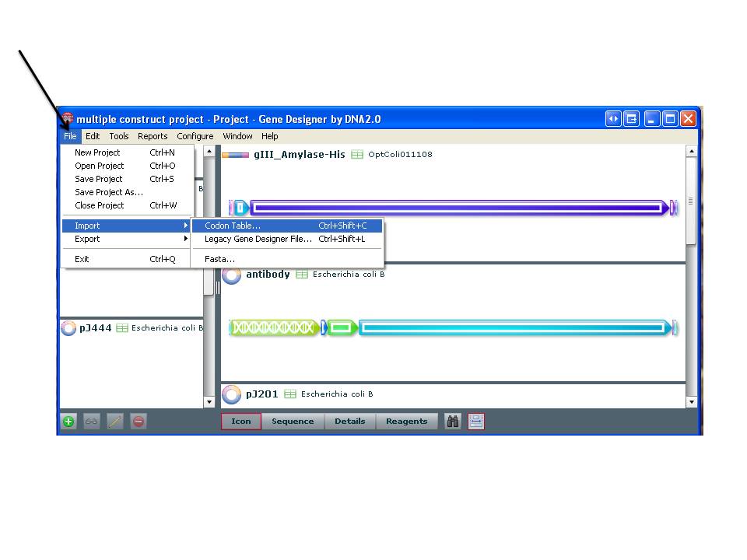
Task: Click the pJ201 circular plasmid icon
Action: point(232,394)
